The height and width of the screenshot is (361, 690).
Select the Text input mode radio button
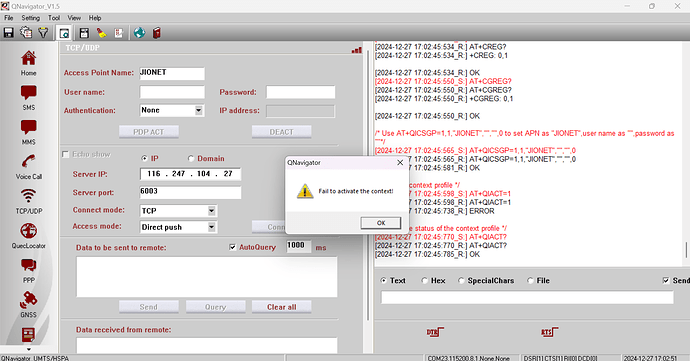pos(383,280)
